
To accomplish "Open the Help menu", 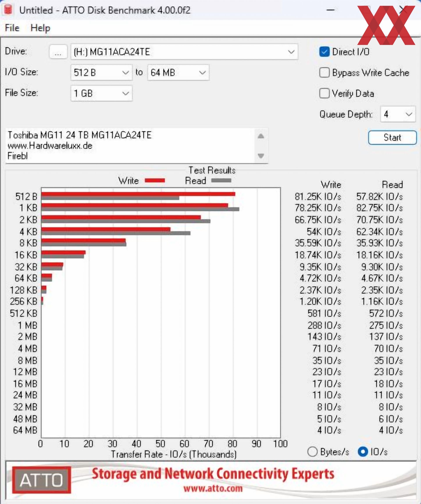I will [x=40, y=28].
